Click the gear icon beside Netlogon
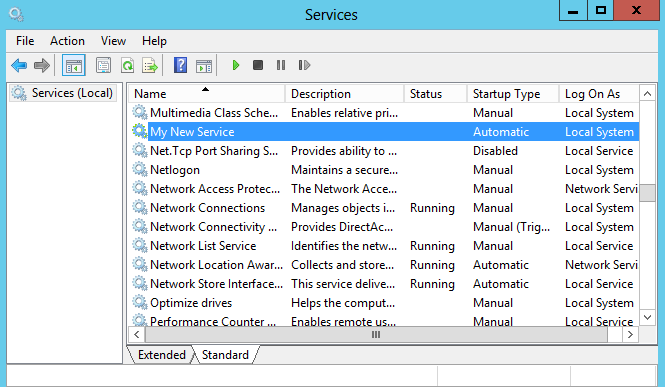Screen dimensions: 665x387 [x=140, y=169]
